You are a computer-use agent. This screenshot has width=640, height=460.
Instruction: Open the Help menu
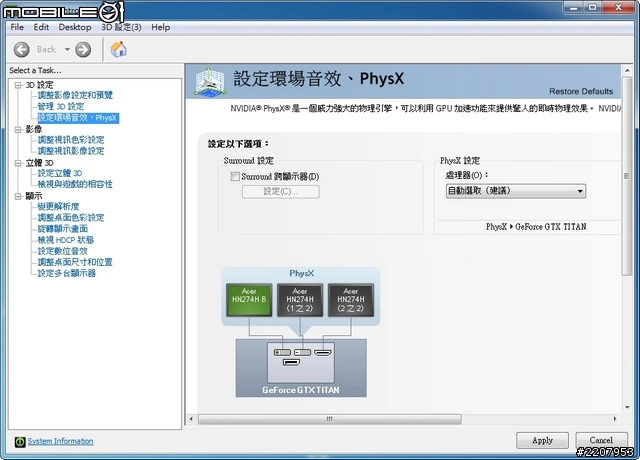pyautogui.click(x=160, y=27)
